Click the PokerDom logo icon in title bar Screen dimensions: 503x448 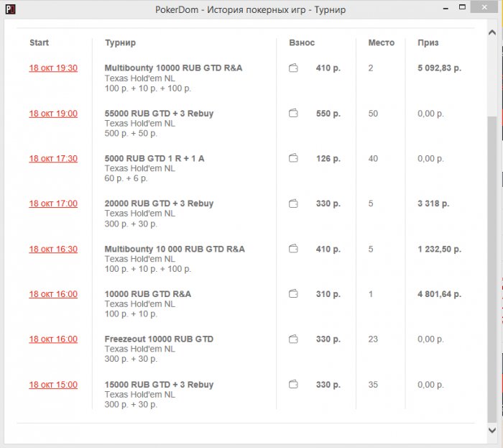pos(10,9)
